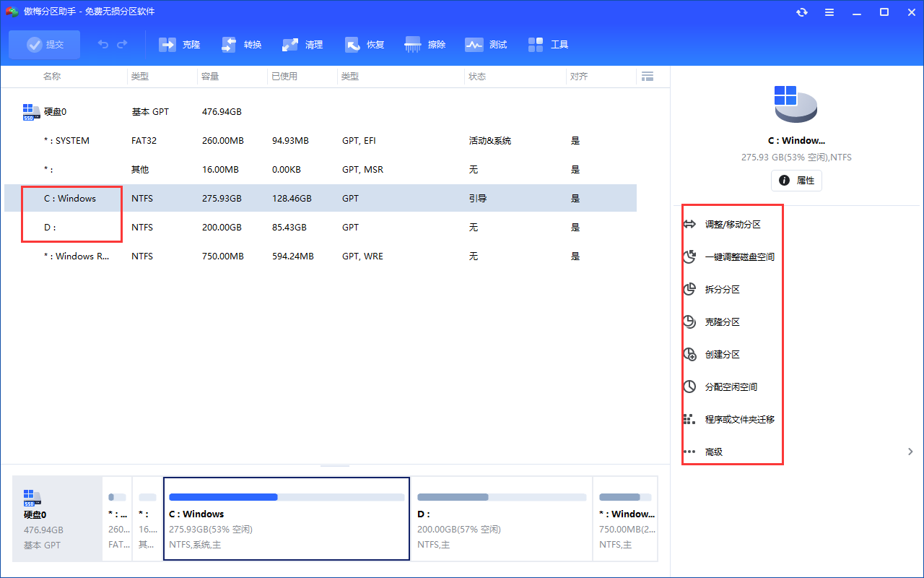Click the refresh icon in title bar

[x=802, y=12]
